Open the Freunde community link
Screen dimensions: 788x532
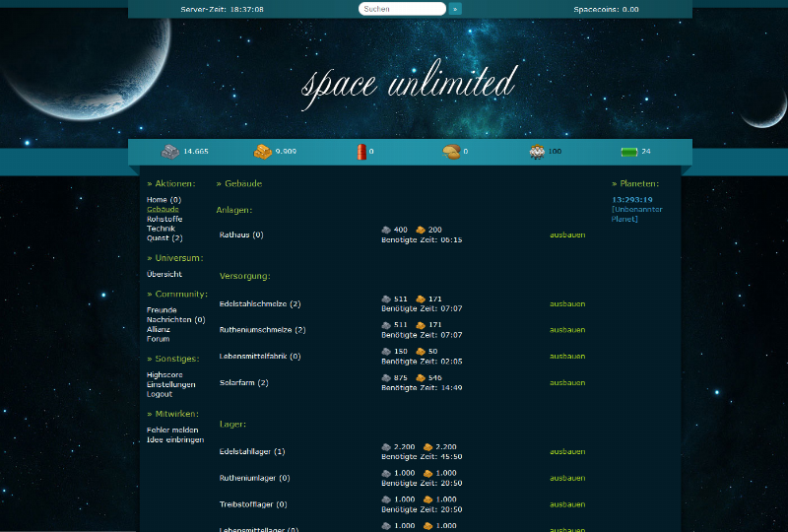click(162, 309)
